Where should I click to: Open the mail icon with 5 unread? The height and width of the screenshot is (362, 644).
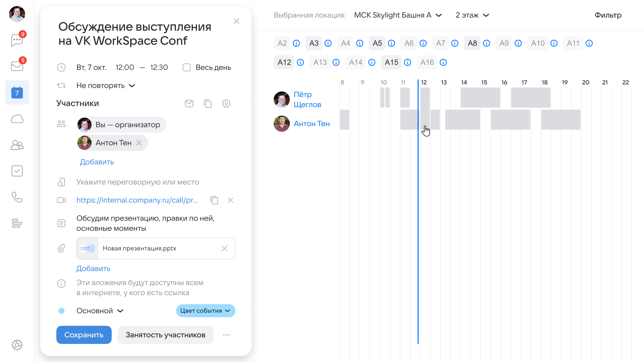(x=17, y=66)
